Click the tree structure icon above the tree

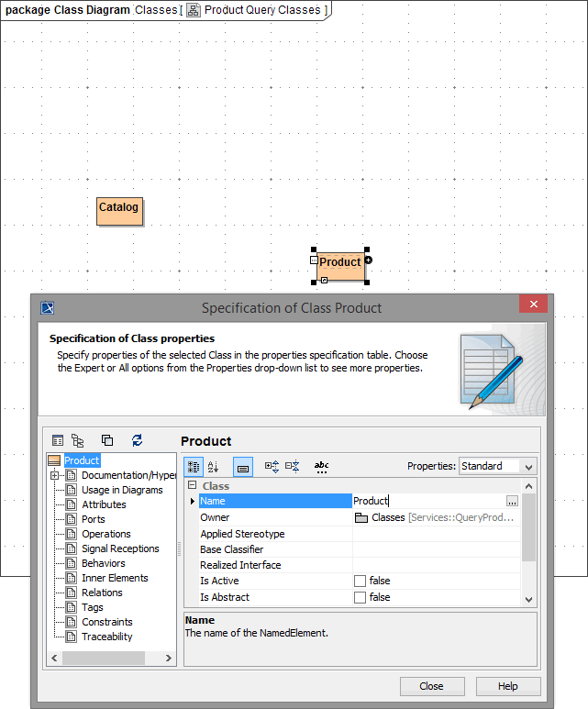(78, 441)
